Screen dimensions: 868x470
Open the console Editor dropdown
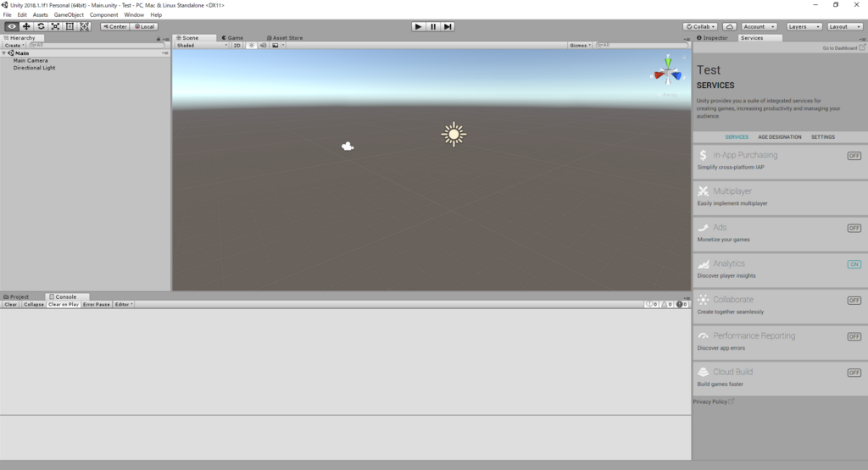[x=124, y=305]
